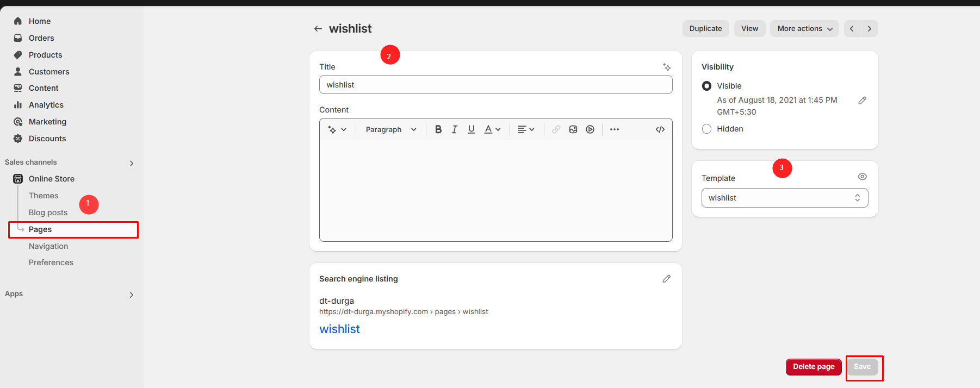Edit the search engine listing pencil
This screenshot has width=980, height=388.
coord(667,279)
